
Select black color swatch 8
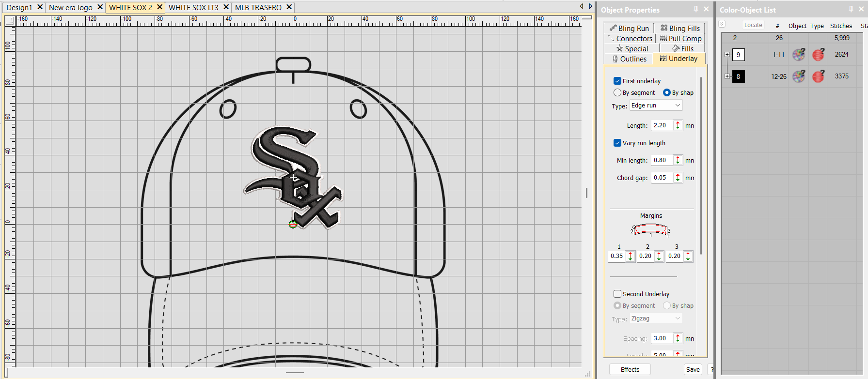tap(738, 76)
